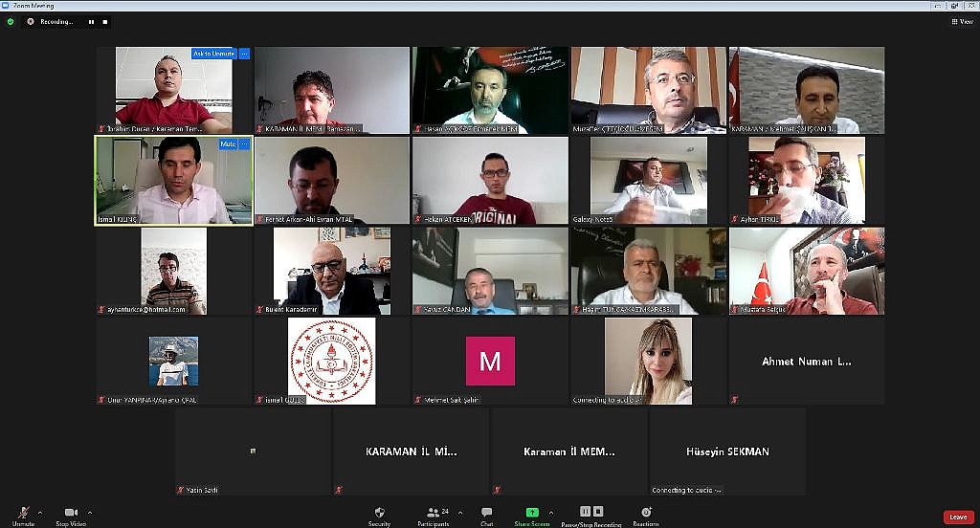Expand the arrow next to Participants

tap(460, 513)
